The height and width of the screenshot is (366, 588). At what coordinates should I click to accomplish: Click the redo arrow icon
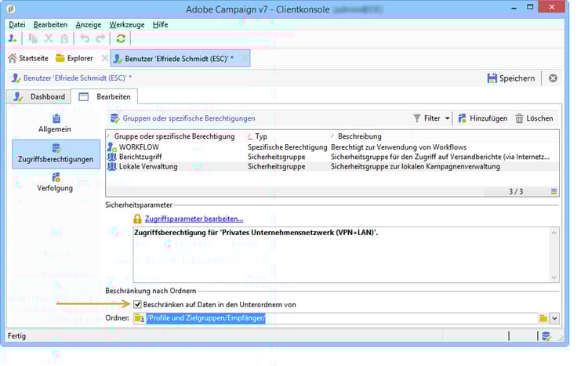click(x=100, y=38)
